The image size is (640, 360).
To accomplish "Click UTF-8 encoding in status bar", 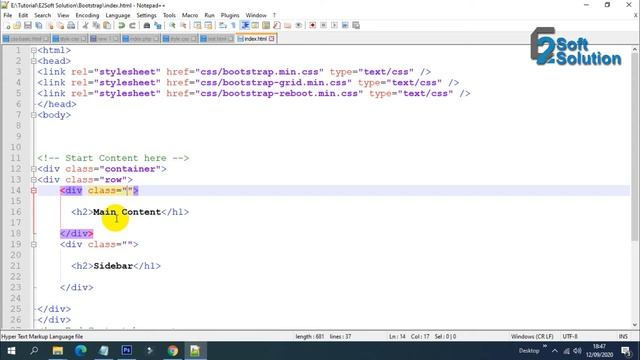I will [570, 336].
